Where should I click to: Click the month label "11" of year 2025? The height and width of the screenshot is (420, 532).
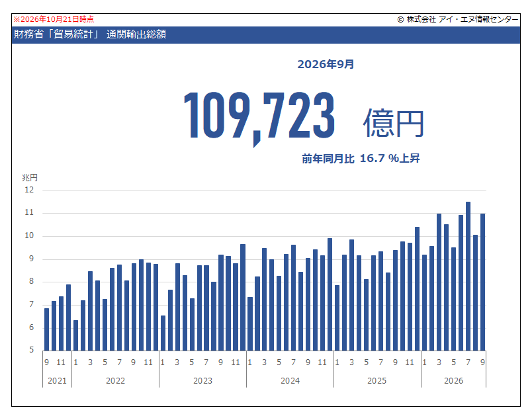pyautogui.click(x=410, y=362)
